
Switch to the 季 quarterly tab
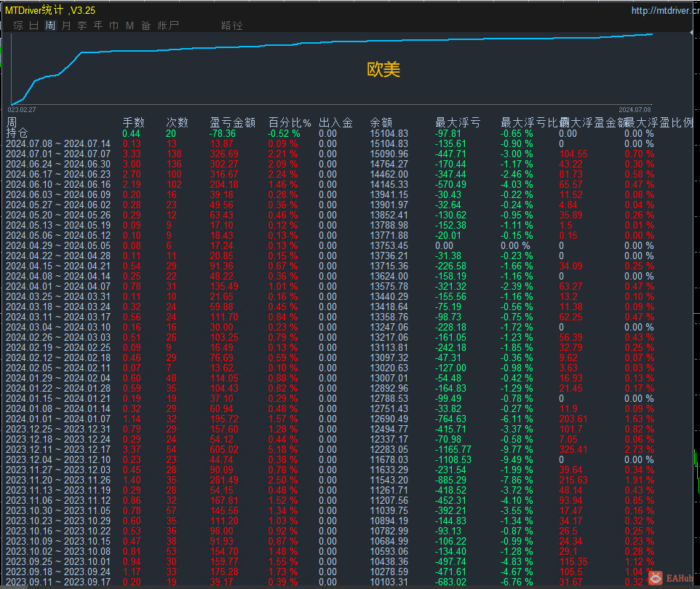82,25
